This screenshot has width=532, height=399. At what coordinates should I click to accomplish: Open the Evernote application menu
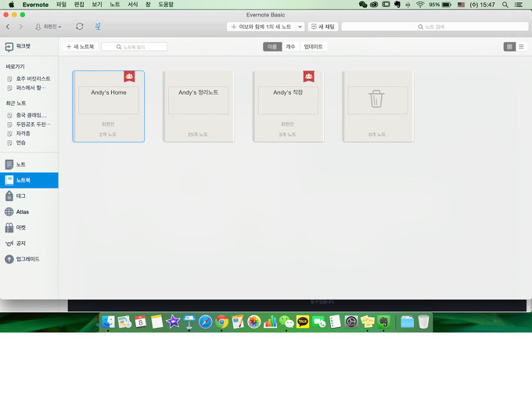[36, 5]
